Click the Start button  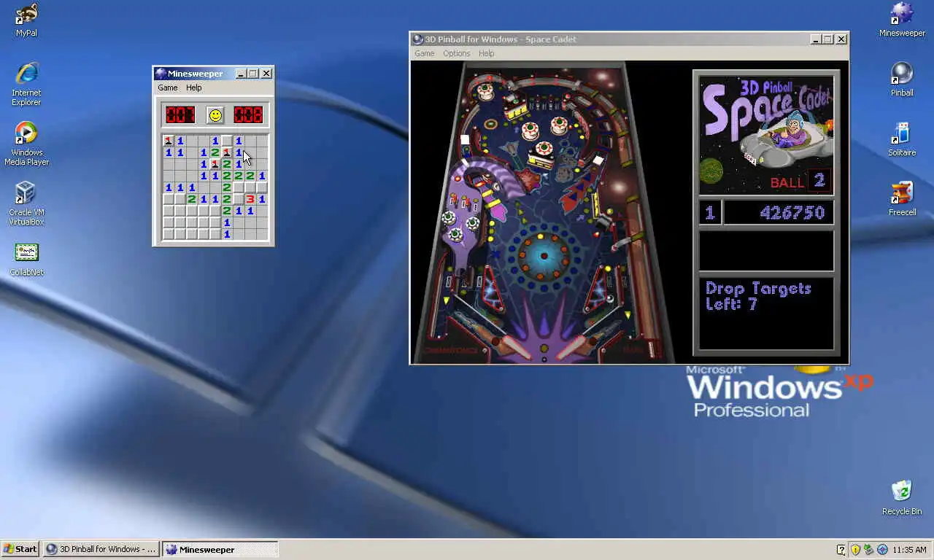20,549
